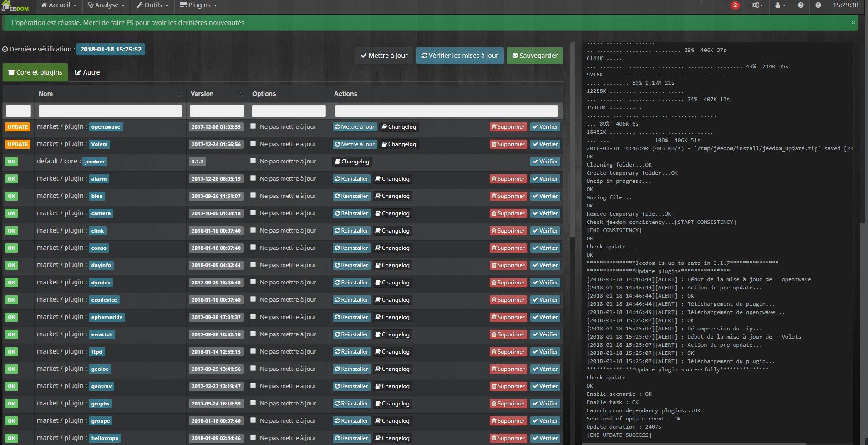Screen dimensions: 868x445
Task: Click the last check date 2018-01-18 15:25:52
Action: pyautogui.click(x=111, y=49)
